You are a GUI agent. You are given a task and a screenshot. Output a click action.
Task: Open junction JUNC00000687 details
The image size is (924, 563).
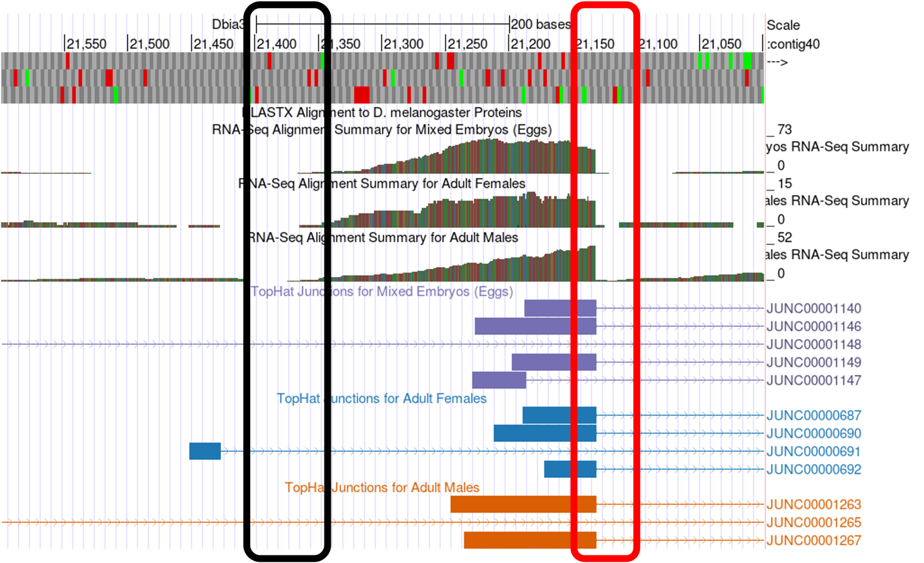pos(814,415)
